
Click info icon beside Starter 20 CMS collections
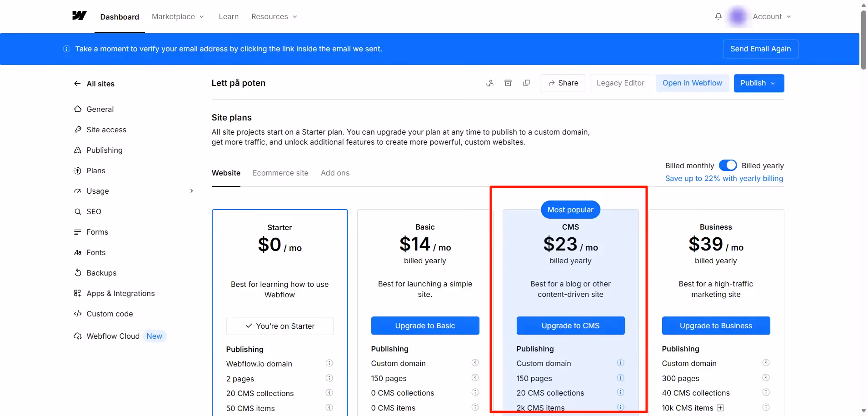pos(329,392)
